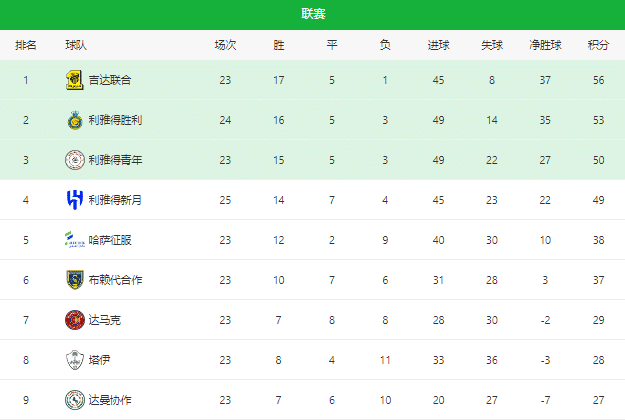Click the 积分 column header
This screenshot has height=420, width=625.
598,45
